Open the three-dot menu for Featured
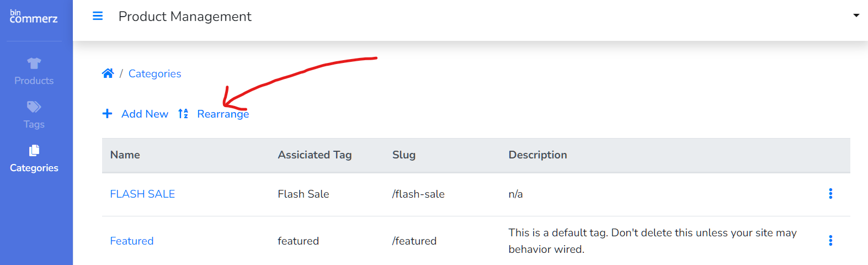 click(x=830, y=241)
